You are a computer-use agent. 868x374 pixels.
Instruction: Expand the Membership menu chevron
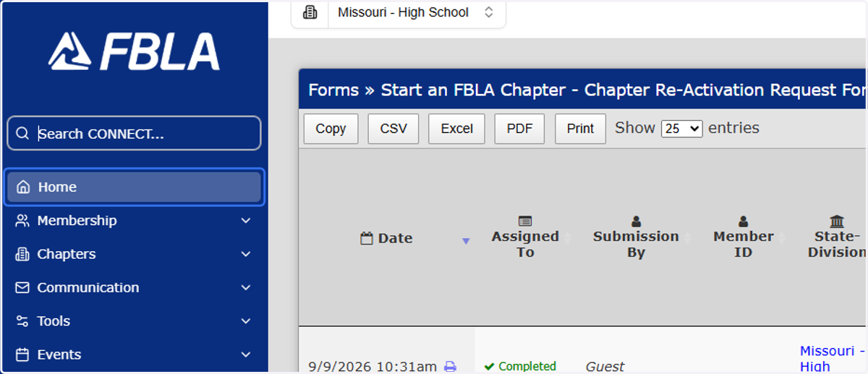tap(246, 221)
